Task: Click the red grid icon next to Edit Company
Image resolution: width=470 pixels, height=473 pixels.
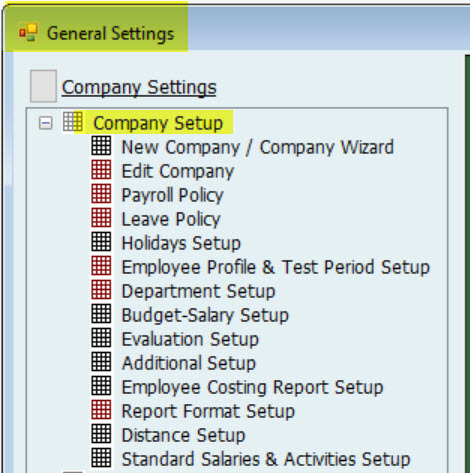Action: [x=101, y=170]
